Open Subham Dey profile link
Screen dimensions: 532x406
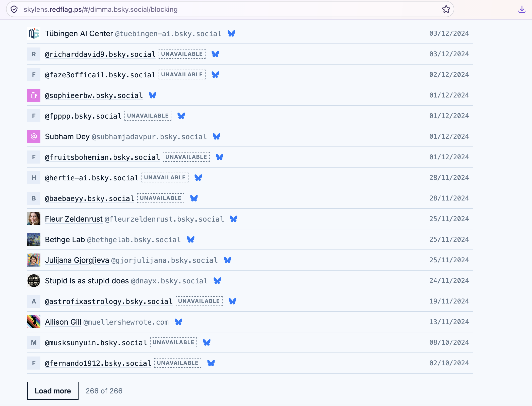(67, 136)
